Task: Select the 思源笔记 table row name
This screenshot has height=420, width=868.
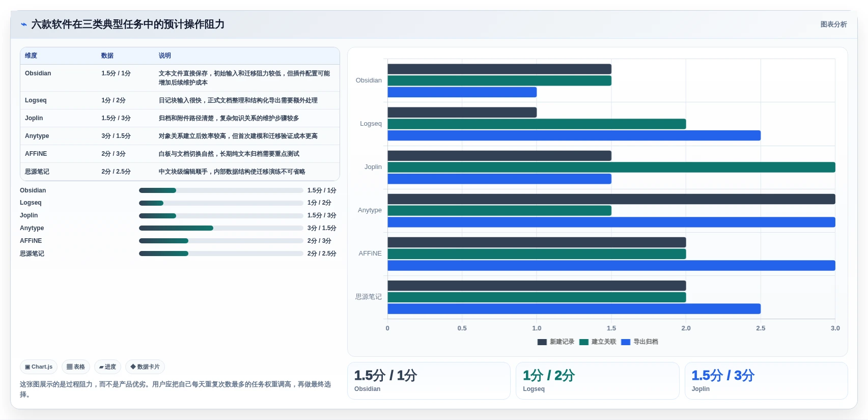Action: tap(37, 172)
